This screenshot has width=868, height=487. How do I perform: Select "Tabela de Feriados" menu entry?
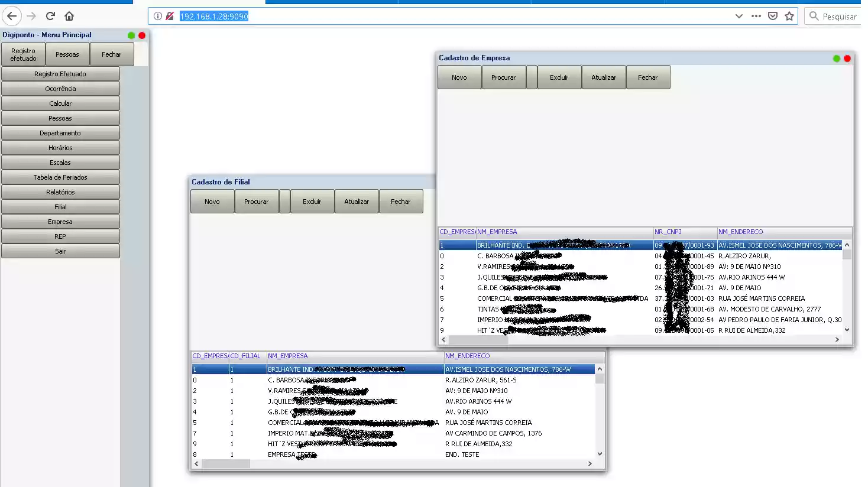[x=60, y=177]
